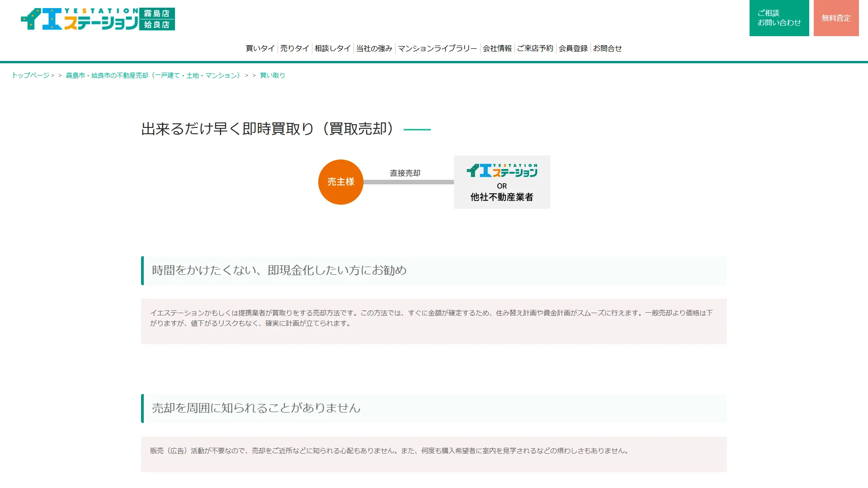This screenshot has height=488, width=868.
Task: Click the 他社不動産業者 text in the diagram
Action: tap(502, 197)
